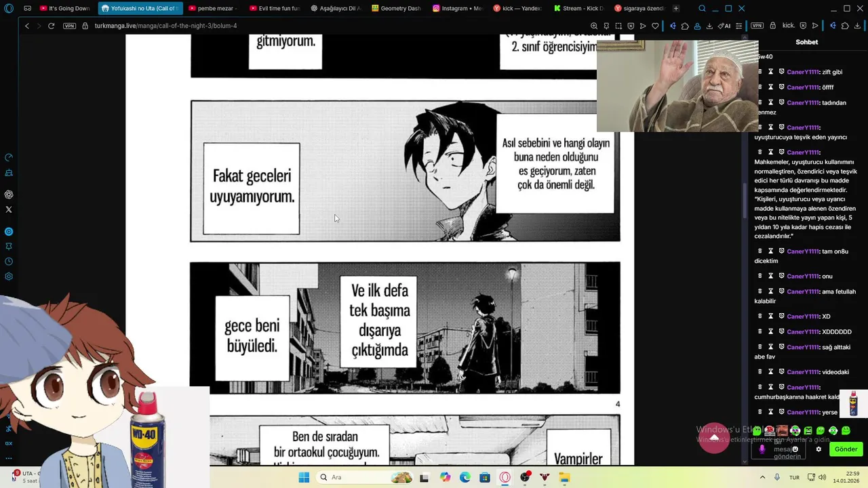Click chat scrollbar down arrow
868x488 pixels.
click(745, 462)
